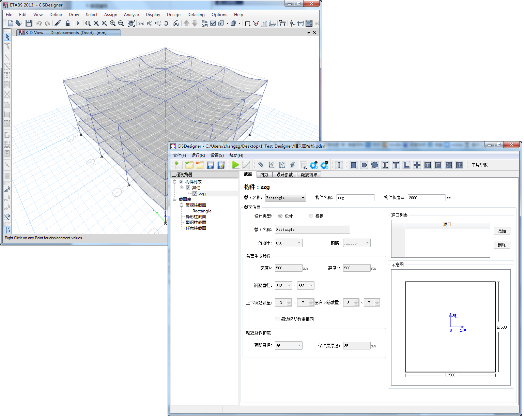
Task: Click the 添加 button for openings
Action: pos(502,231)
